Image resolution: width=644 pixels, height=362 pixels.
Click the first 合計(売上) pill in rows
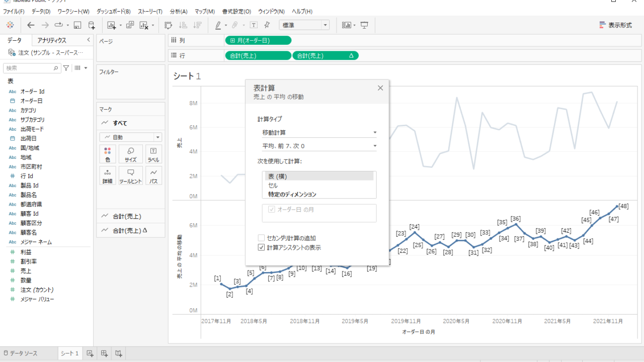[258, 56]
